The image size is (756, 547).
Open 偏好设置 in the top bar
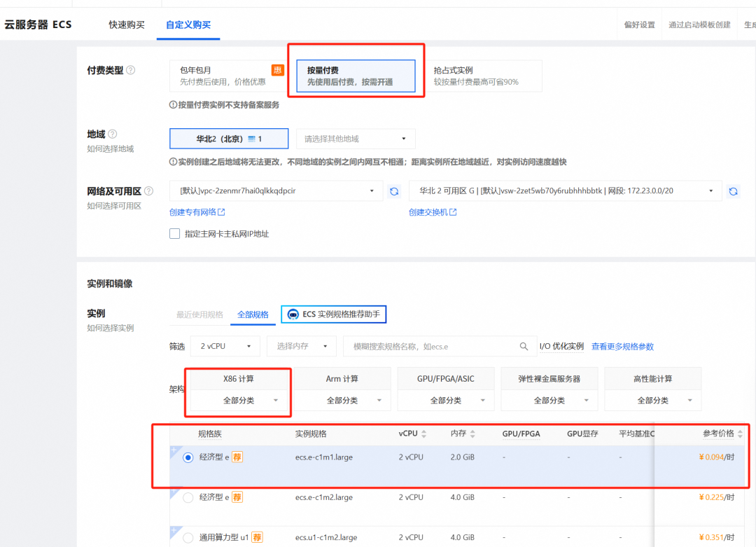pos(639,25)
